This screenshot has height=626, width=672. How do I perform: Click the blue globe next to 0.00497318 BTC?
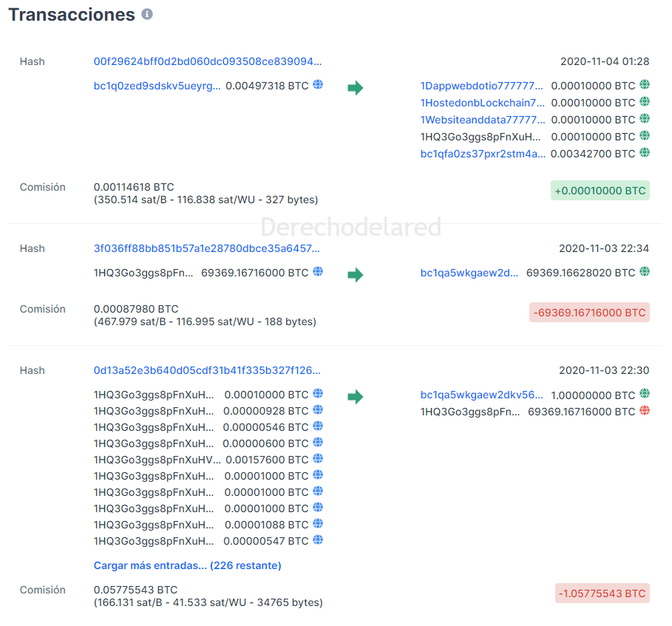(x=318, y=85)
